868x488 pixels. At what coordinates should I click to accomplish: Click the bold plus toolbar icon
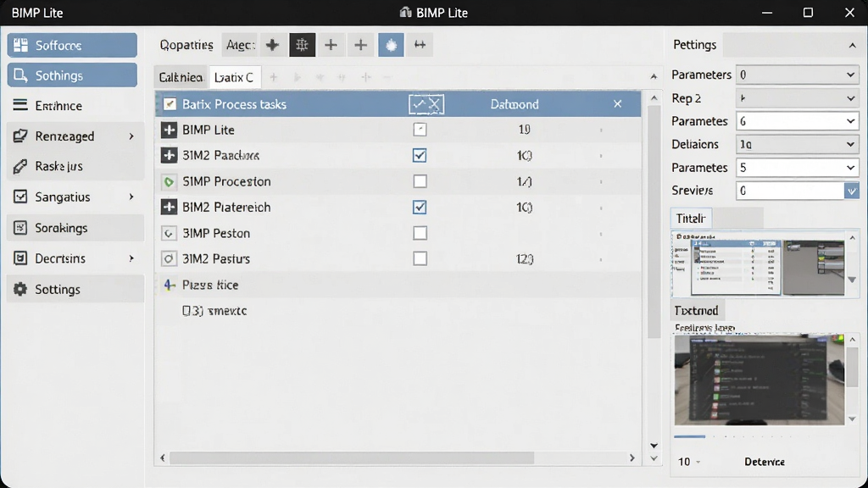pos(272,45)
